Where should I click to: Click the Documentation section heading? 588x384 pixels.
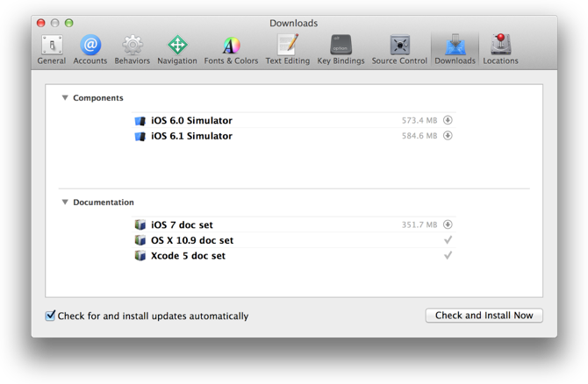click(104, 203)
